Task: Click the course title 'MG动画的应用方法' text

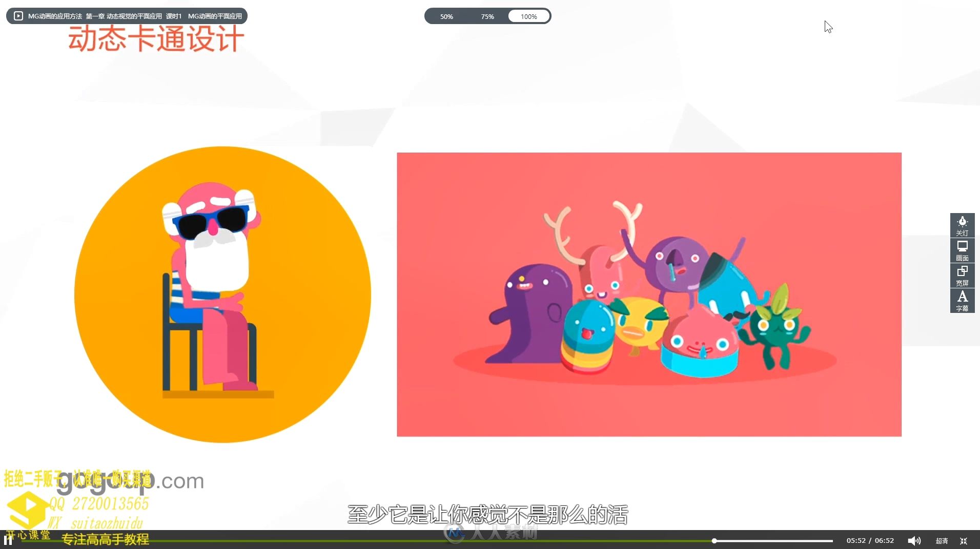Action: point(55,16)
